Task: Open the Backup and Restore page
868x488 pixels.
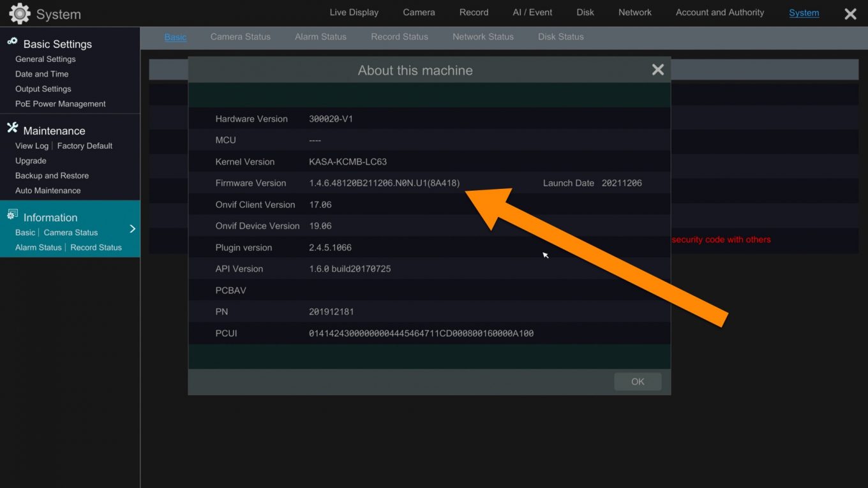Action: coord(52,175)
